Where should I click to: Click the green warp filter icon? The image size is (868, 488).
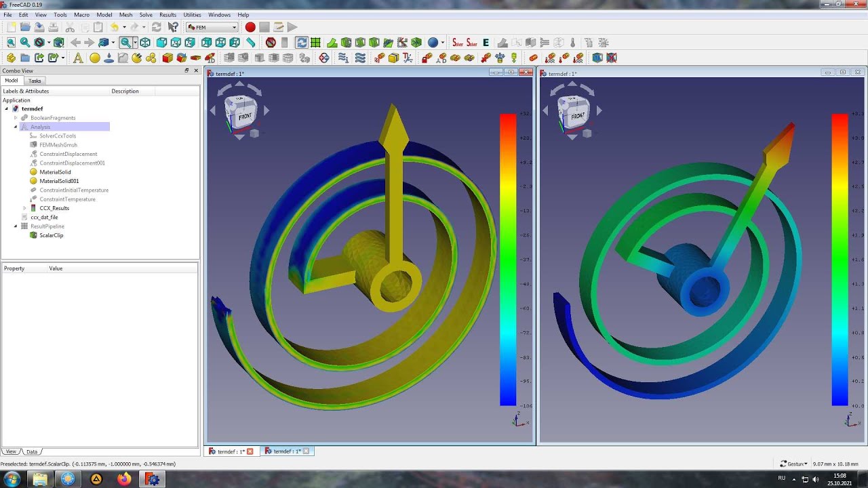tap(332, 43)
